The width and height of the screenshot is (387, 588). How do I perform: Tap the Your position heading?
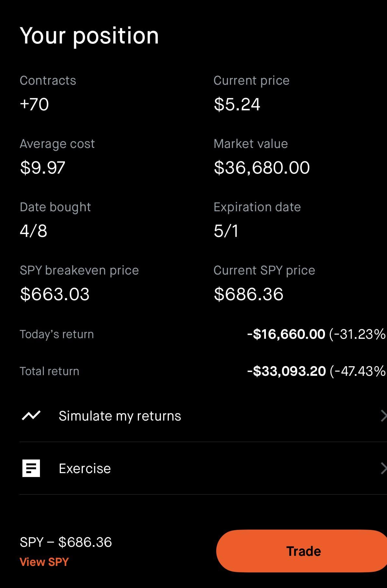coord(89,36)
